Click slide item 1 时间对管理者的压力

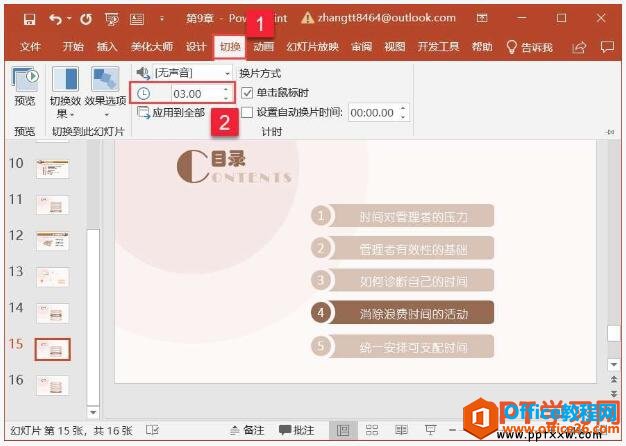click(402, 216)
